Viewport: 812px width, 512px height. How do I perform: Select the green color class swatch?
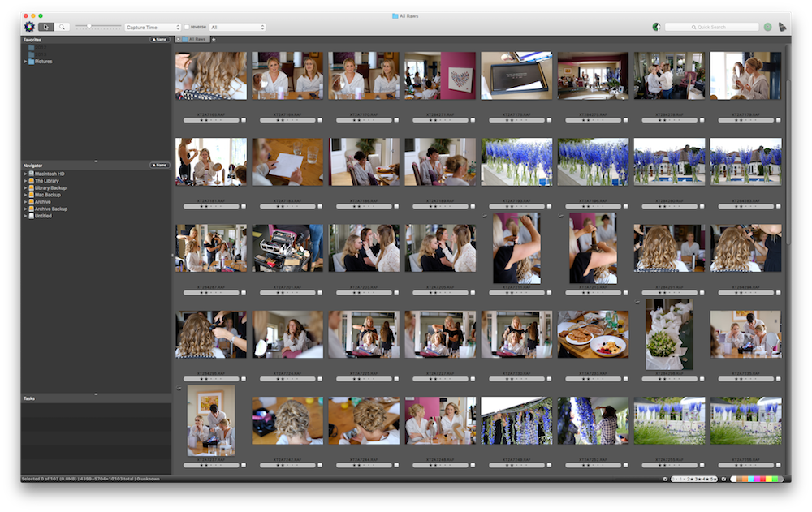(x=775, y=480)
